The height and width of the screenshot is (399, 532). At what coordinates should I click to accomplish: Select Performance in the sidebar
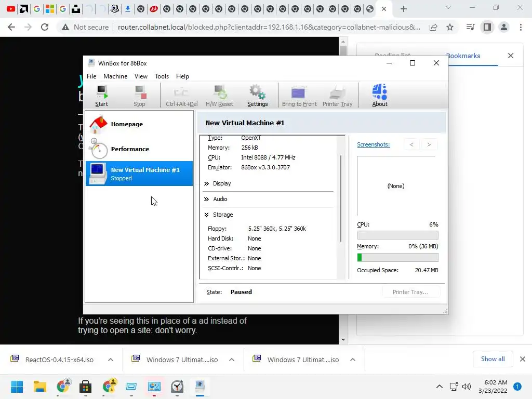pos(139,149)
